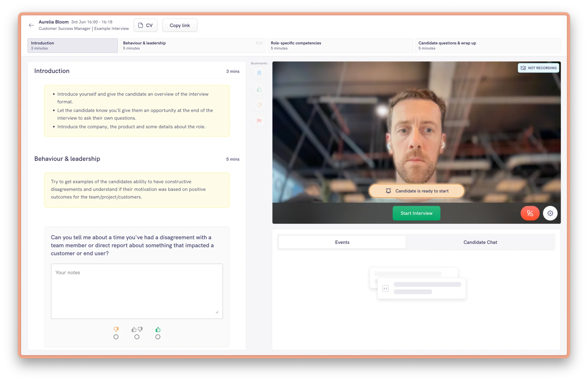Click the mixed thumbs up/down rating icon

click(x=137, y=329)
